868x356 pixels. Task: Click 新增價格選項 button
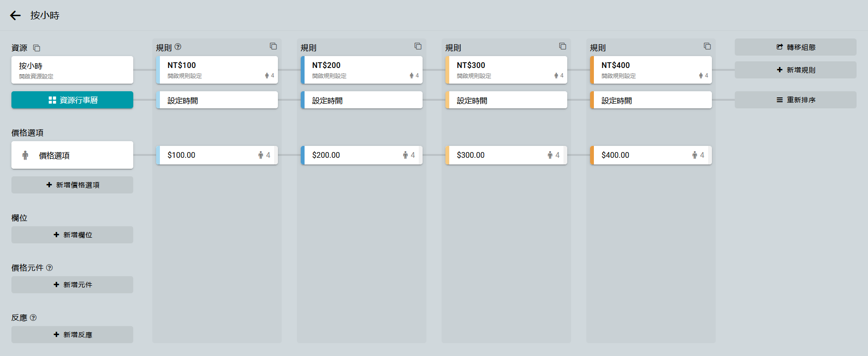pos(72,185)
